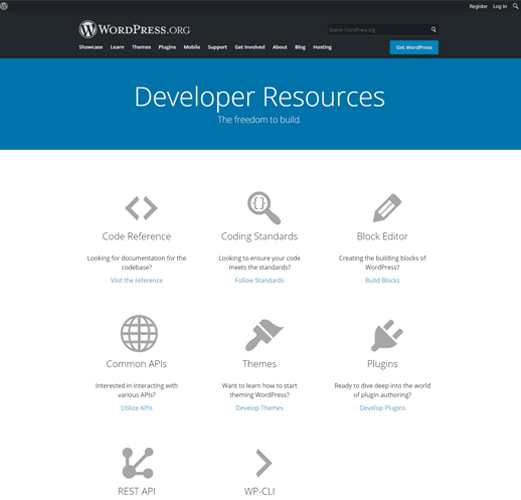Click the WordPress.org header logo

click(134, 29)
